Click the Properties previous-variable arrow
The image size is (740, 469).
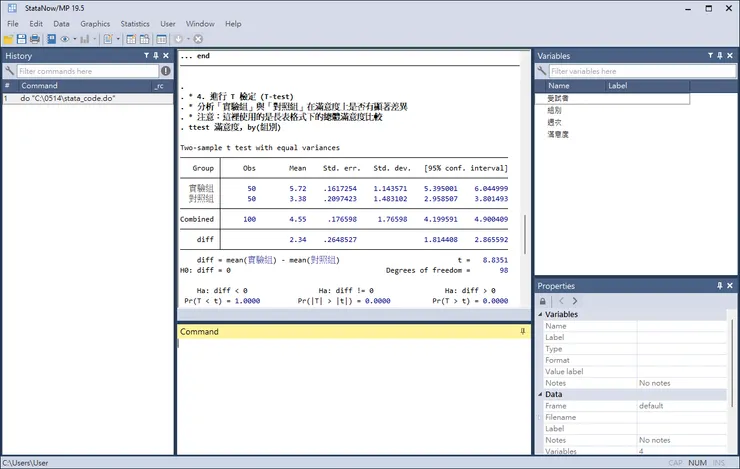[x=561, y=301]
